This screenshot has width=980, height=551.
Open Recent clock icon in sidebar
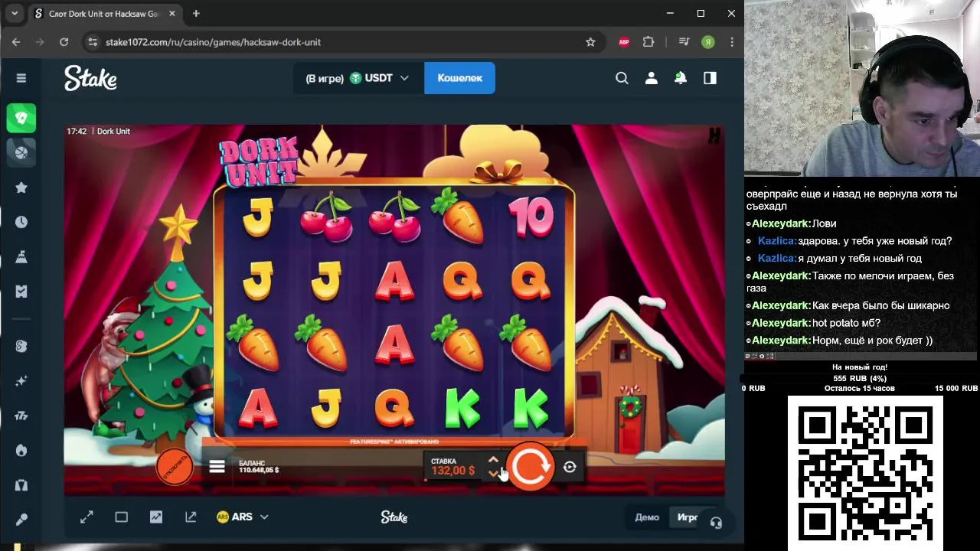[21, 222]
